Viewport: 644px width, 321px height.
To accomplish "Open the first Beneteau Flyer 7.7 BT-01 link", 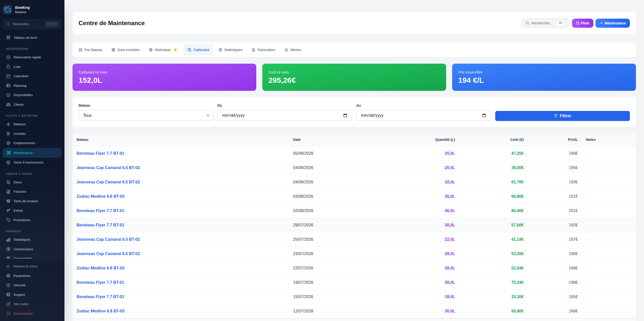I will pyautogui.click(x=100, y=153).
